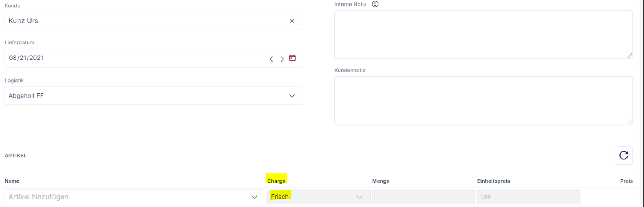Click the Name column header
This screenshot has height=207, width=644.
click(x=12, y=181)
